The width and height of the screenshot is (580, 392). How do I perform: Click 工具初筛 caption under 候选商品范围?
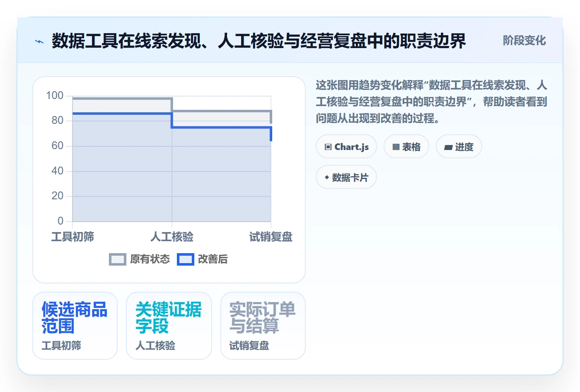61,346
